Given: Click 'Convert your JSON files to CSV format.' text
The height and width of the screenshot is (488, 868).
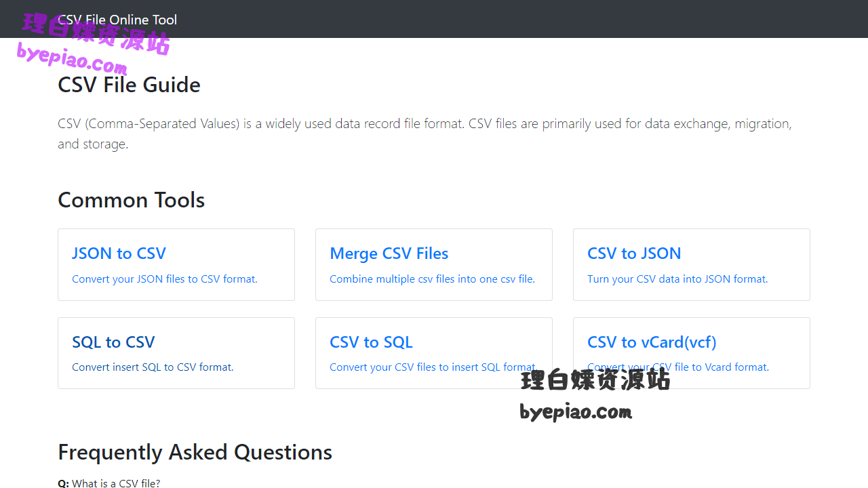Looking at the screenshot, I should point(165,279).
